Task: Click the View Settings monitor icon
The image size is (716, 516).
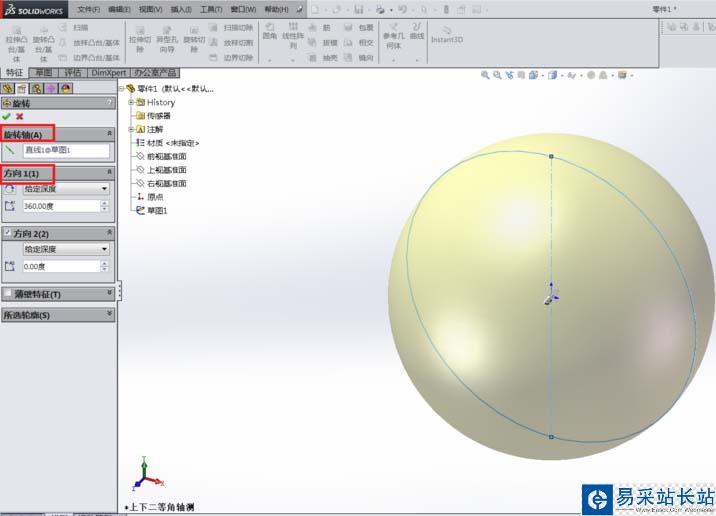Action: click(622, 75)
